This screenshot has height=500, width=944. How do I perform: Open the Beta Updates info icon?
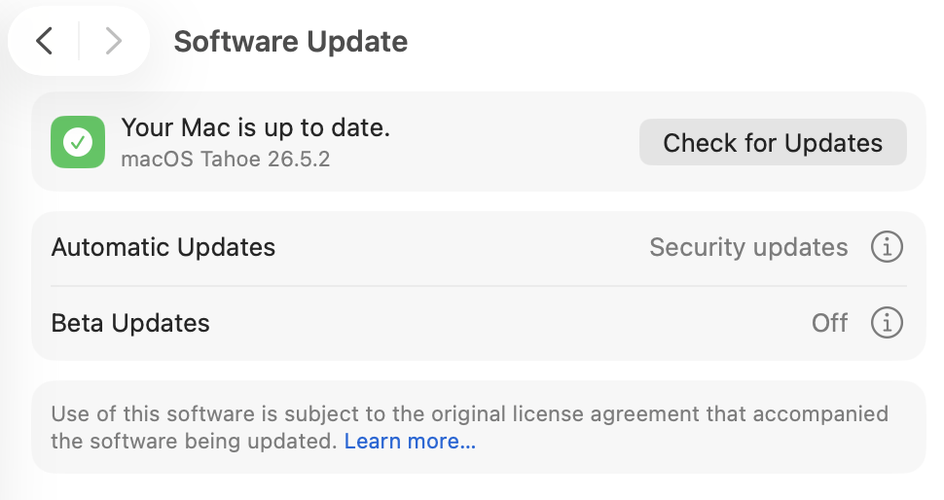click(x=887, y=323)
